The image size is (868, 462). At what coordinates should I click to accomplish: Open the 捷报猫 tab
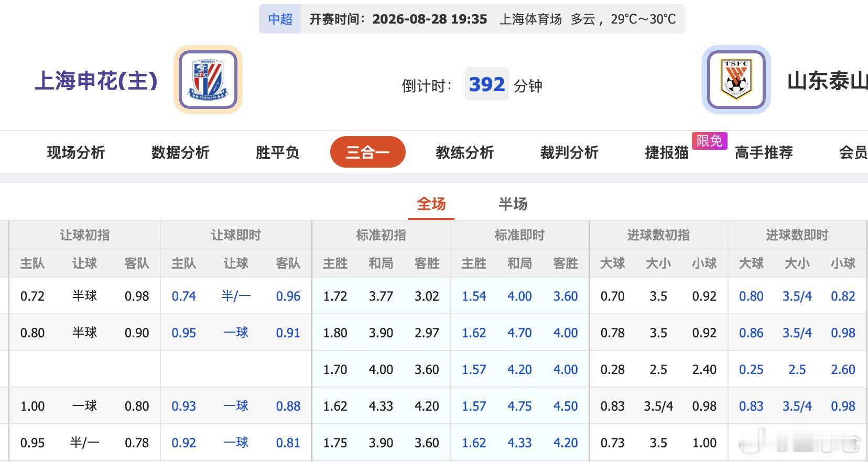click(x=667, y=152)
